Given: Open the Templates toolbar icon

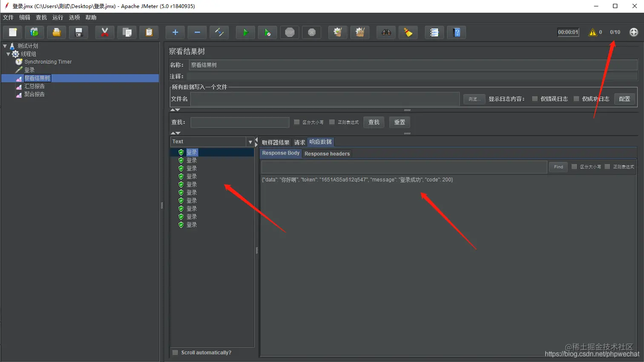Looking at the screenshot, I should tap(34, 32).
